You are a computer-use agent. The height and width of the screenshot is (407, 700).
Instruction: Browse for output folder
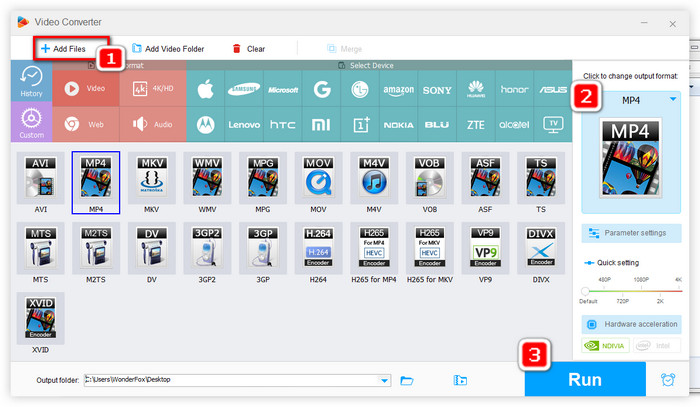pyautogui.click(x=407, y=381)
